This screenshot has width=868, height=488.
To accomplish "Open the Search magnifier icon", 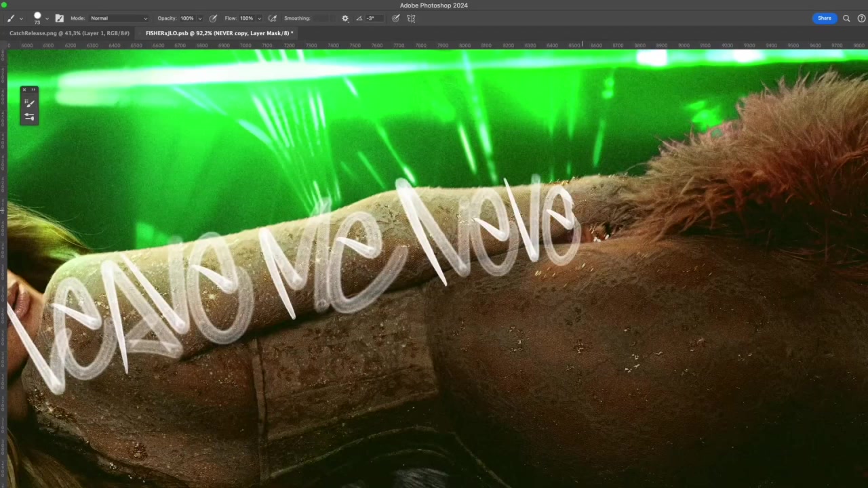I will [x=846, y=18].
